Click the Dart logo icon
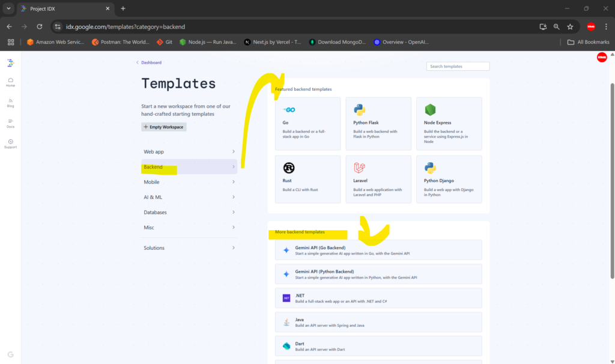The height and width of the screenshot is (364, 615). (286, 346)
